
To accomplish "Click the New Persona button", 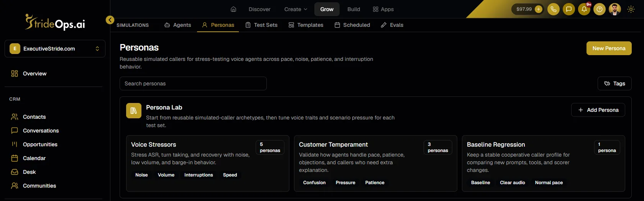I will click(x=609, y=48).
